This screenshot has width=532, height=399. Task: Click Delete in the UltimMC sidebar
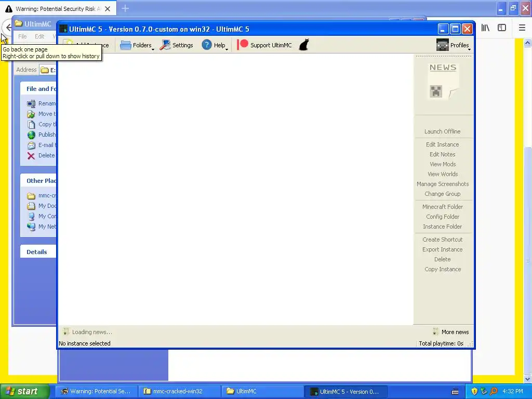point(443,259)
